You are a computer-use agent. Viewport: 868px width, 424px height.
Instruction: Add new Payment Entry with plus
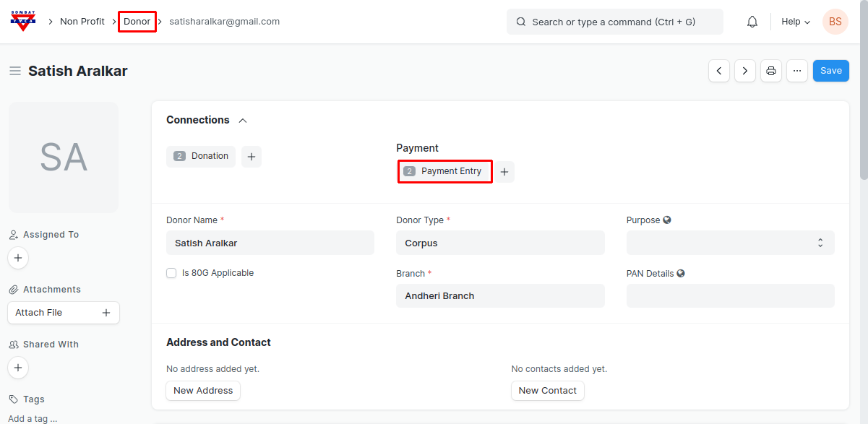tap(504, 172)
